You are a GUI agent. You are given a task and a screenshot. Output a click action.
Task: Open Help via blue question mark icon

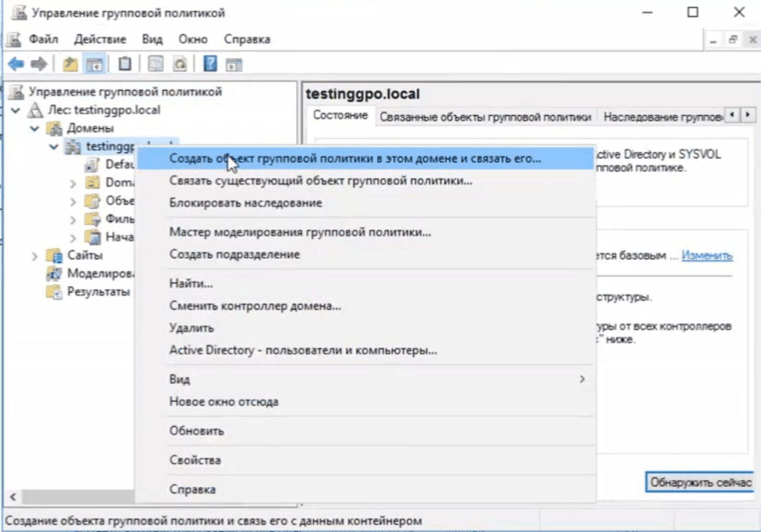(210, 64)
